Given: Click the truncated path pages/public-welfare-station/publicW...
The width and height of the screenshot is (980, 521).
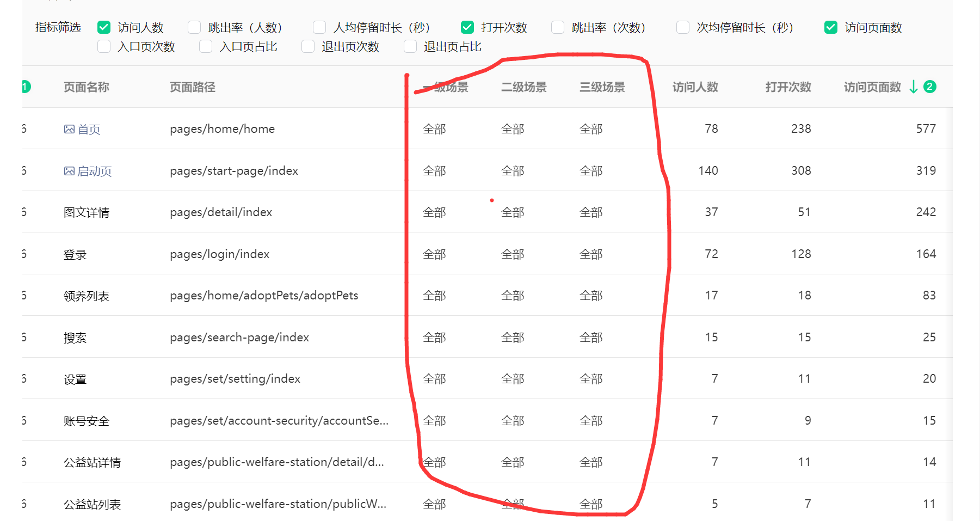Looking at the screenshot, I should coord(278,504).
